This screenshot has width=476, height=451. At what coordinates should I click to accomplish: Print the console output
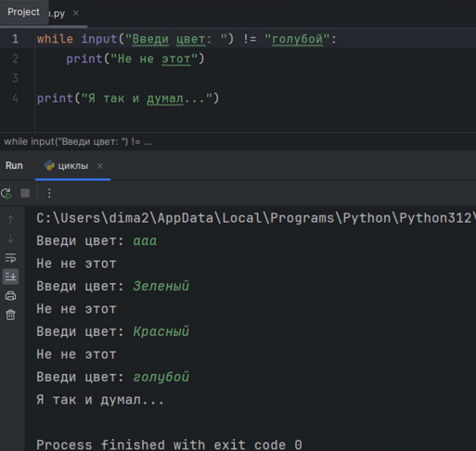pos(10,296)
